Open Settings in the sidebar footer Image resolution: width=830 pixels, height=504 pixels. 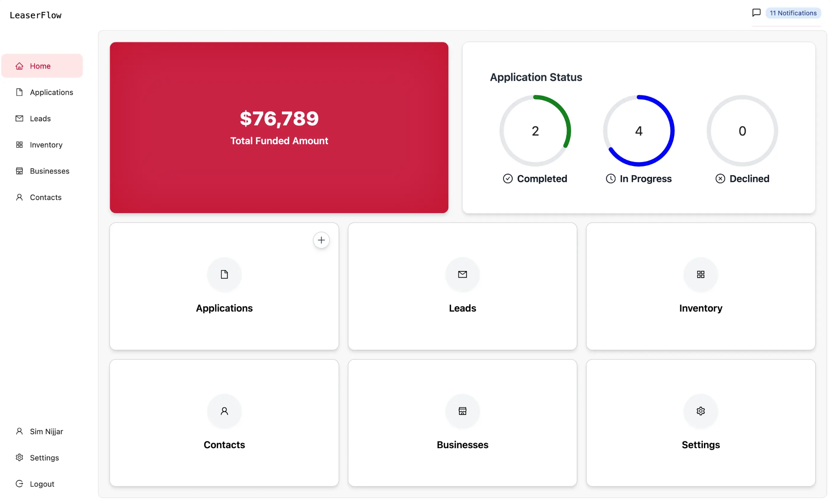coord(44,458)
